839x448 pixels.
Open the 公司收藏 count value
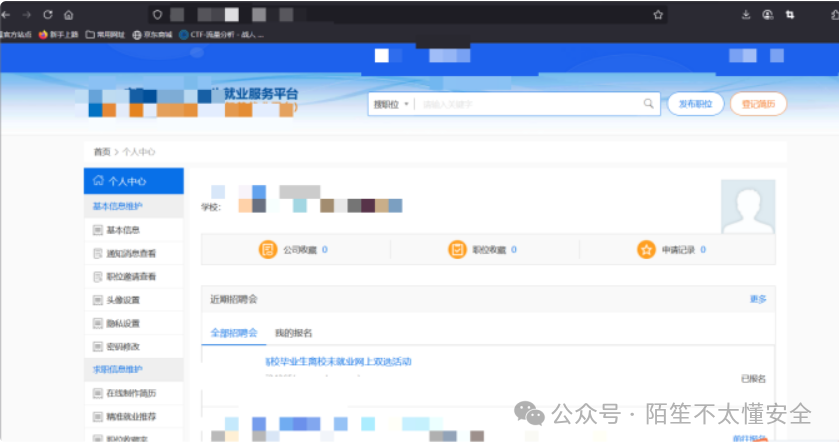click(325, 249)
